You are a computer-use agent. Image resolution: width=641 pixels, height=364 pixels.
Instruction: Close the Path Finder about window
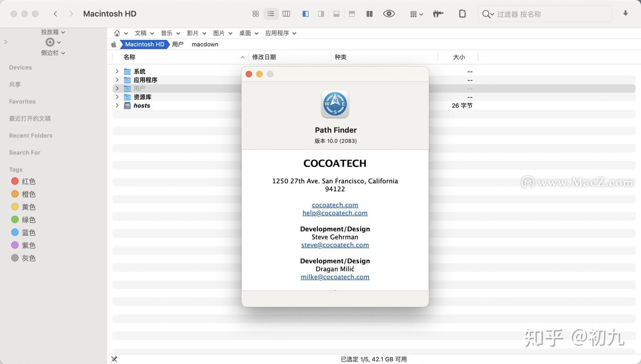click(249, 74)
